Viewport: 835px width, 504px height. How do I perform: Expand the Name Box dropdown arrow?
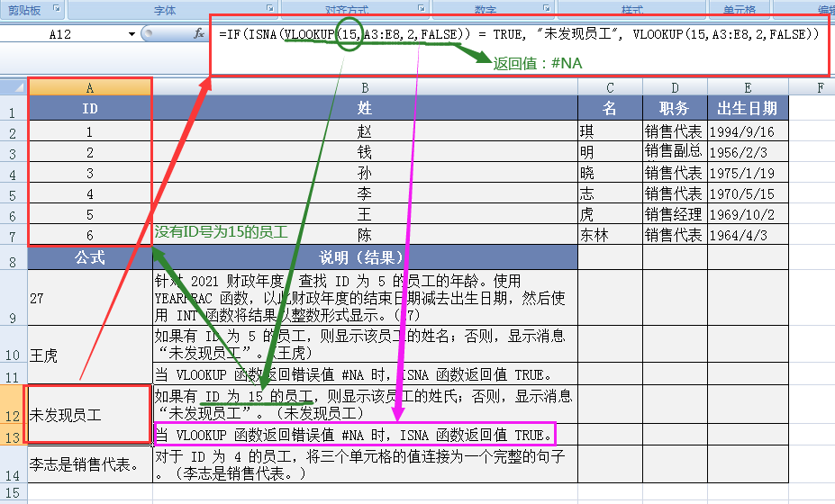point(131,34)
